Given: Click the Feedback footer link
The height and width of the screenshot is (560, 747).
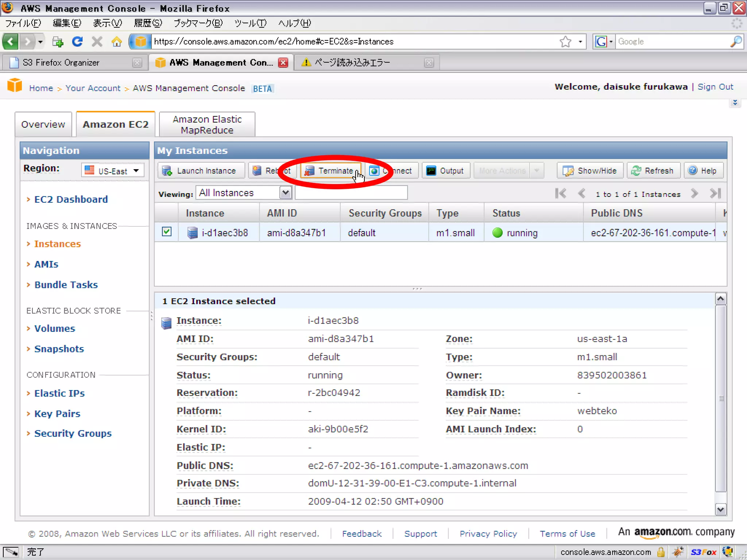Looking at the screenshot, I should tap(362, 534).
